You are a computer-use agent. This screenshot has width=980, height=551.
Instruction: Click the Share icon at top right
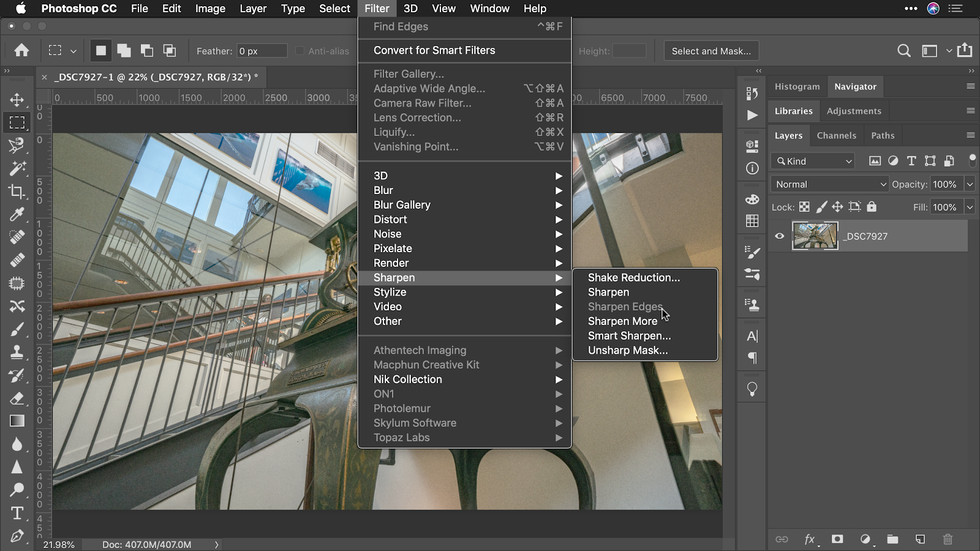[965, 50]
